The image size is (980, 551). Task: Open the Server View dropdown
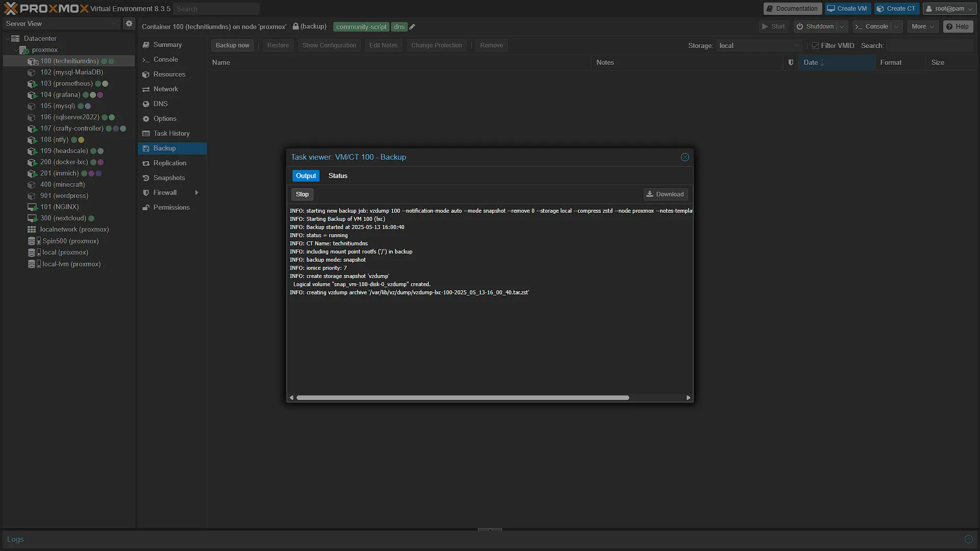coord(114,24)
